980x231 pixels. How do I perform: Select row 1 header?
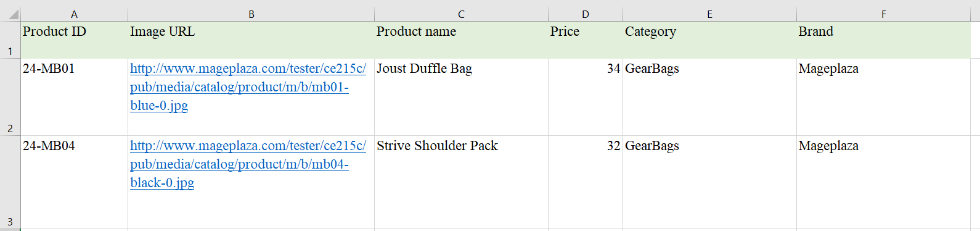pos(10,40)
